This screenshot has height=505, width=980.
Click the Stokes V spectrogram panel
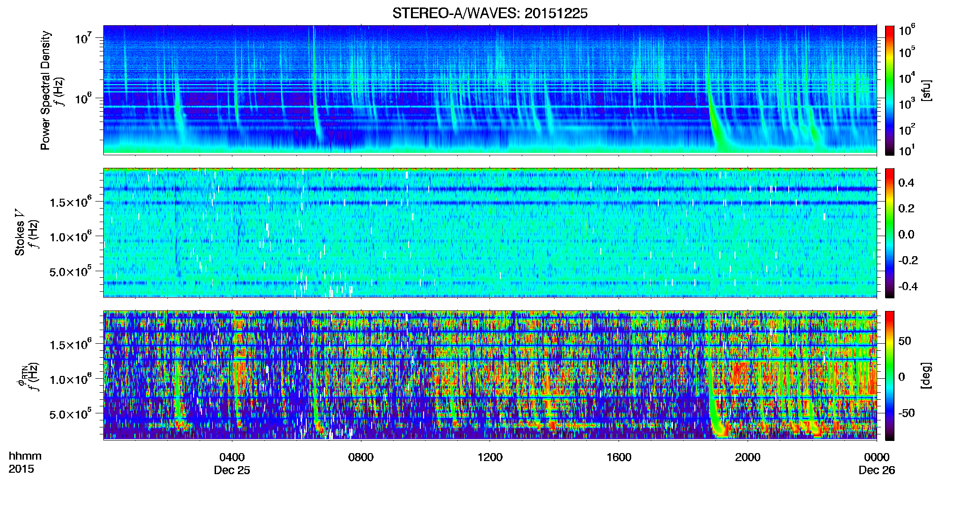pos(490,232)
